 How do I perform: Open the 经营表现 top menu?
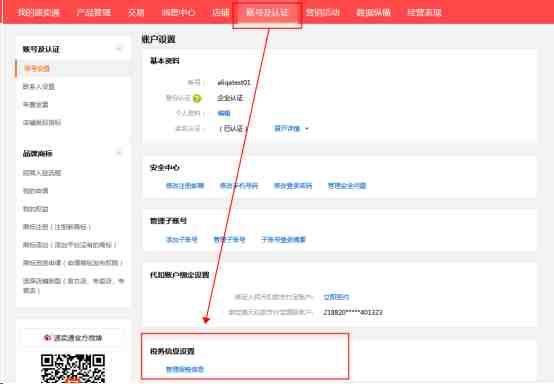pyautogui.click(x=424, y=12)
